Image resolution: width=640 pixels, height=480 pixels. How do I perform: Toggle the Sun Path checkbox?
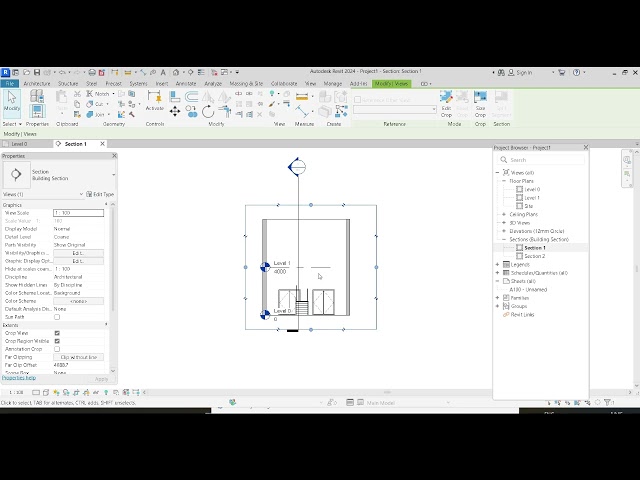coord(57,317)
